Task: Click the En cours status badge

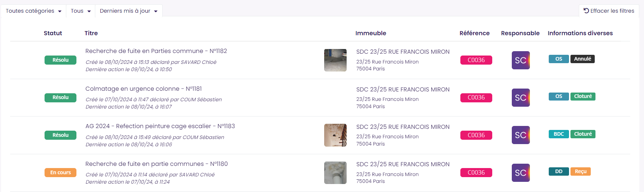Action: [60, 172]
